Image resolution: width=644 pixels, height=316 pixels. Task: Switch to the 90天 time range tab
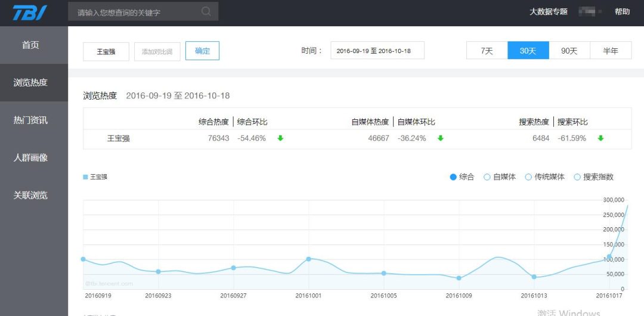[x=569, y=51]
